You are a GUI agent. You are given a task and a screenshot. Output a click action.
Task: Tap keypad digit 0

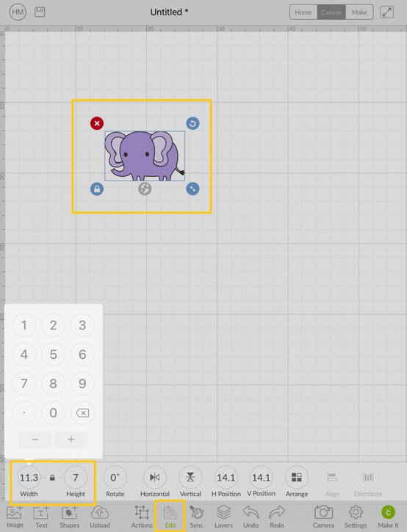click(53, 412)
